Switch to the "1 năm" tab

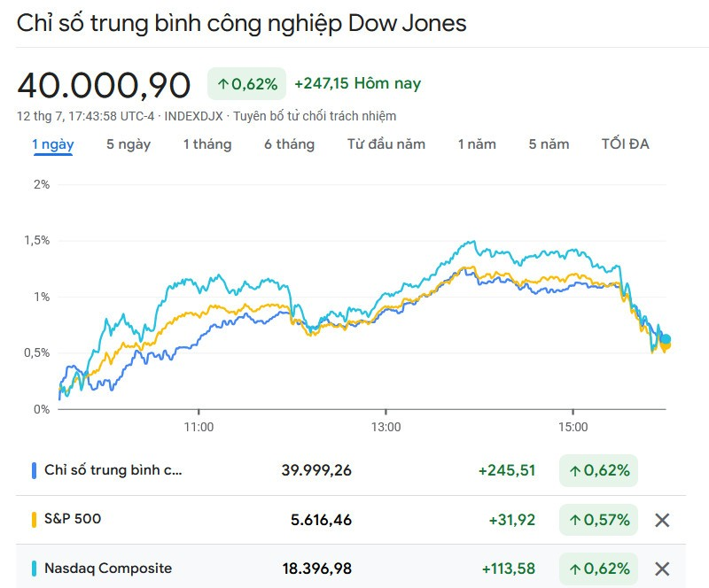tap(477, 144)
